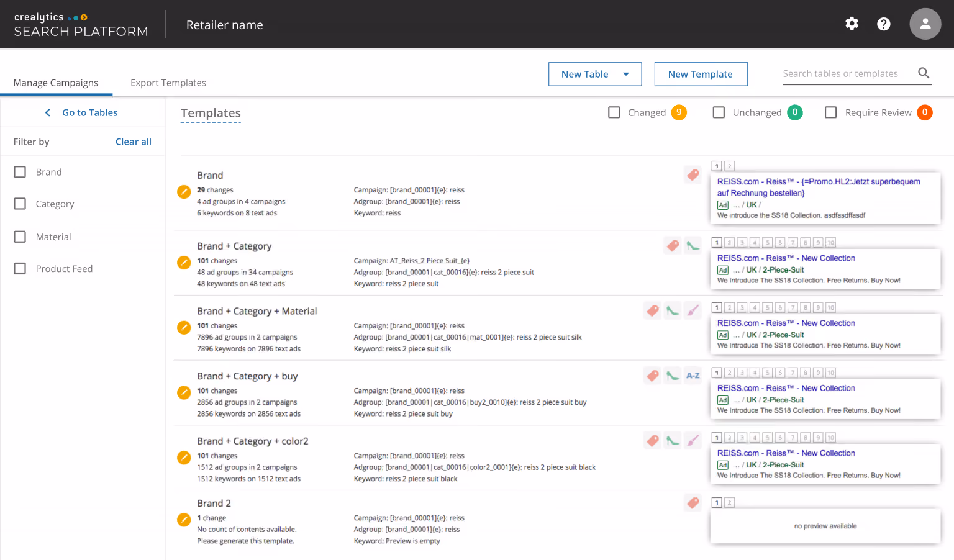Click the Jetzt superbequem ad preview headline

[819, 187]
